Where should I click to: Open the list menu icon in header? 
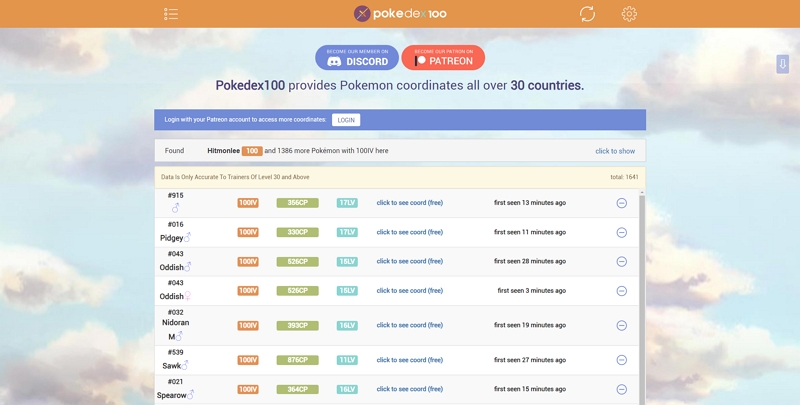171,14
